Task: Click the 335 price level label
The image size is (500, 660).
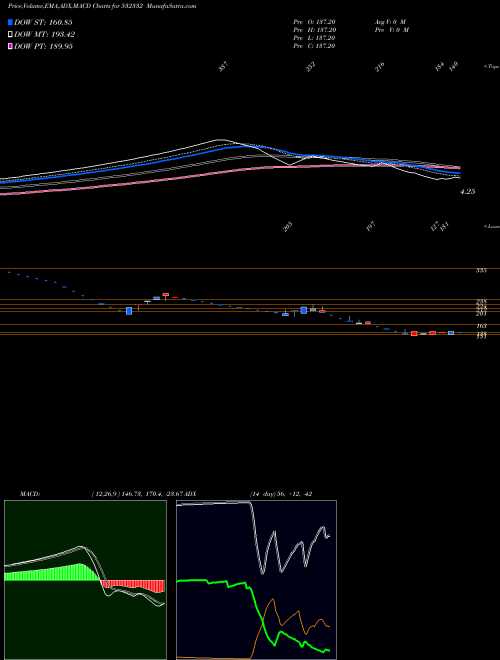Action: 481,271
